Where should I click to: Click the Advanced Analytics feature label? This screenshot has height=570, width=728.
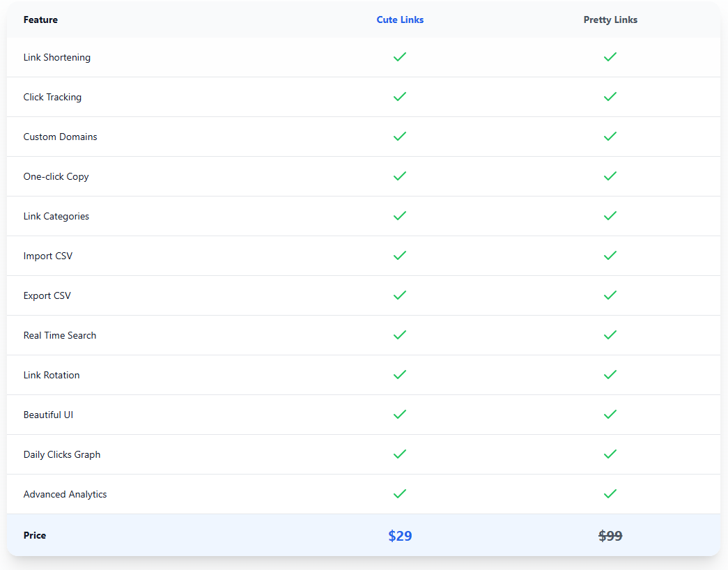[65, 495]
